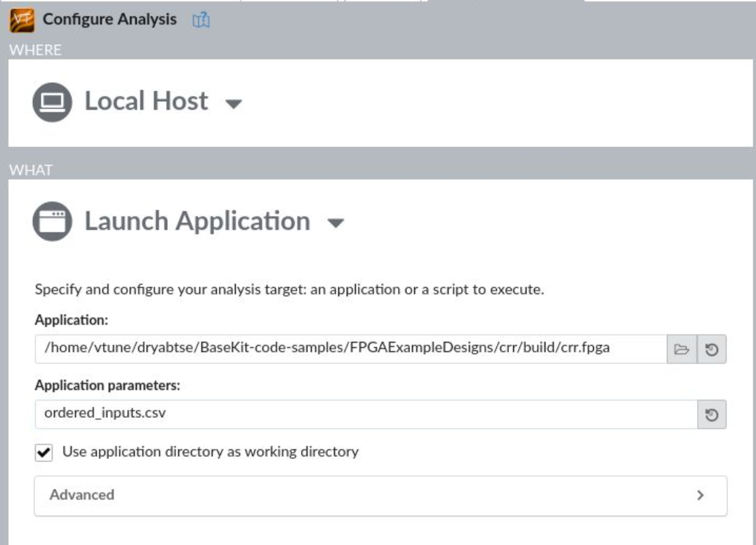Screen dimensions: 756x545
Task: Open the Local Host dropdown arrow
Action: click(x=233, y=104)
